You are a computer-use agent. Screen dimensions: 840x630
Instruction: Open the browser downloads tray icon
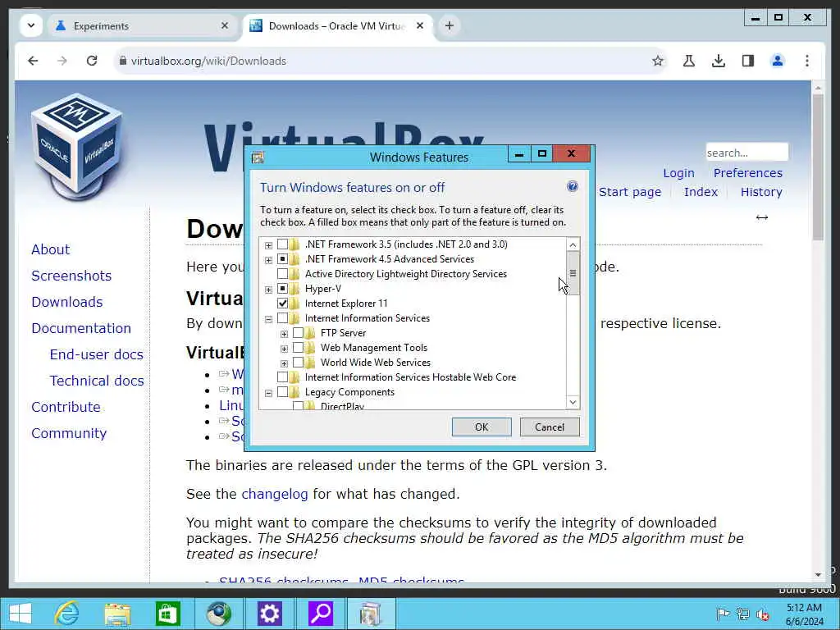click(719, 61)
